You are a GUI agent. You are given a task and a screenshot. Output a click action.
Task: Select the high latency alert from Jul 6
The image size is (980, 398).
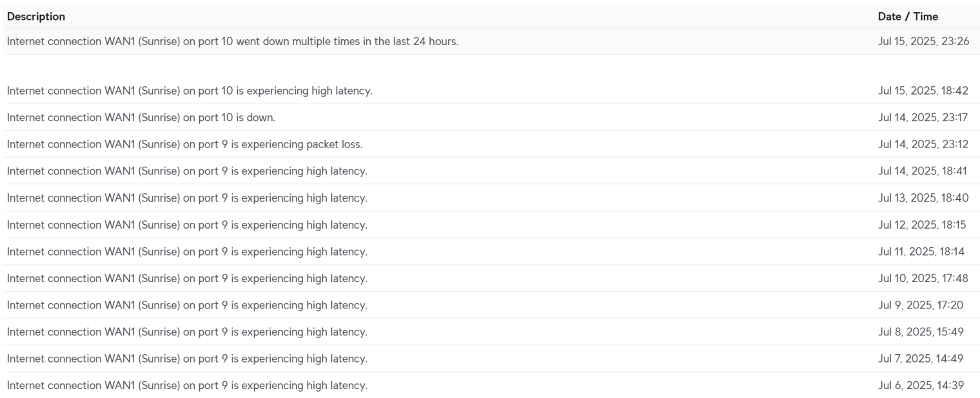coord(187,386)
